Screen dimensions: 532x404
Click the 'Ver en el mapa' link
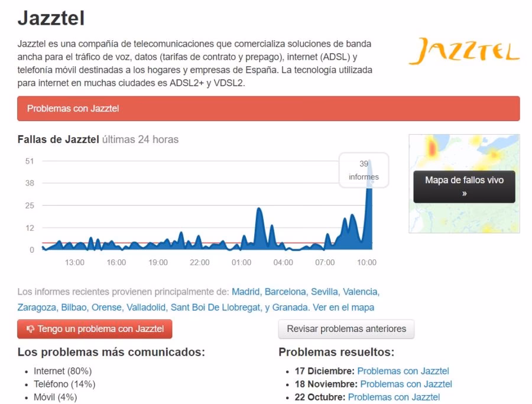click(343, 307)
